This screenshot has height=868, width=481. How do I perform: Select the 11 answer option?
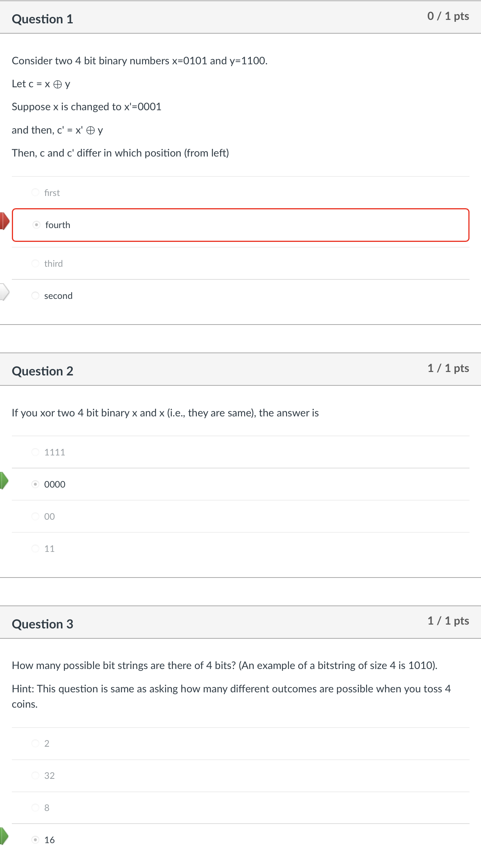[x=36, y=548]
